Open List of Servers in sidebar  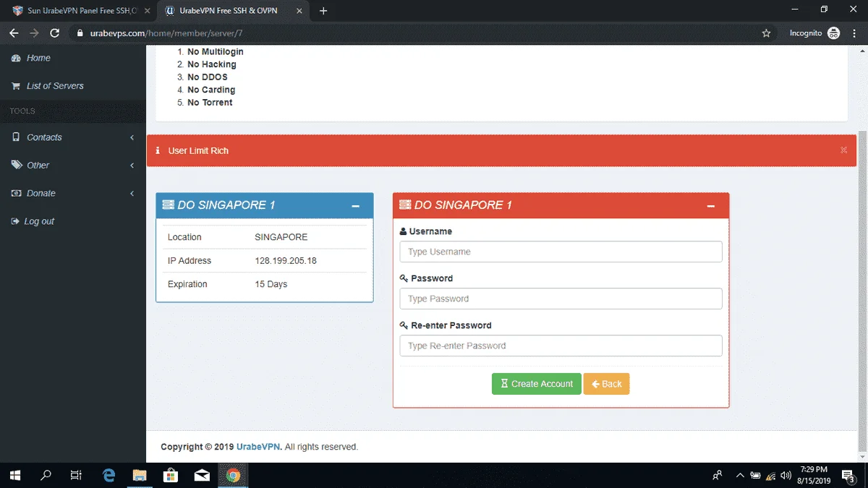click(x=55, y=86)
